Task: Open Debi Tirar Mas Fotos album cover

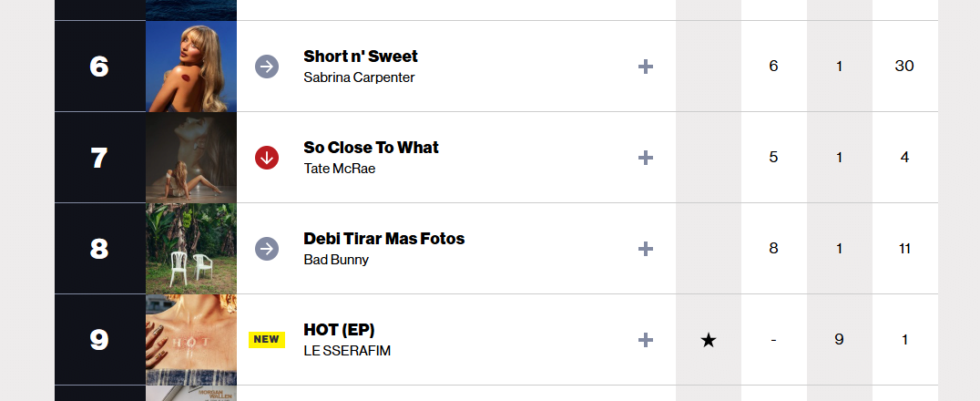Action: coord(191,249)
